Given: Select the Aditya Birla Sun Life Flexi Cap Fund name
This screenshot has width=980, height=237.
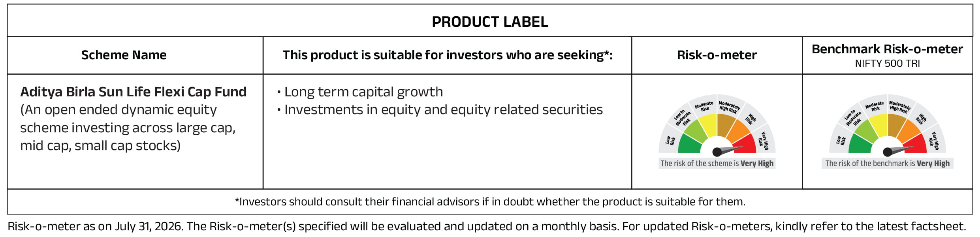Looking at the screenshot, I should pos(134,92).
